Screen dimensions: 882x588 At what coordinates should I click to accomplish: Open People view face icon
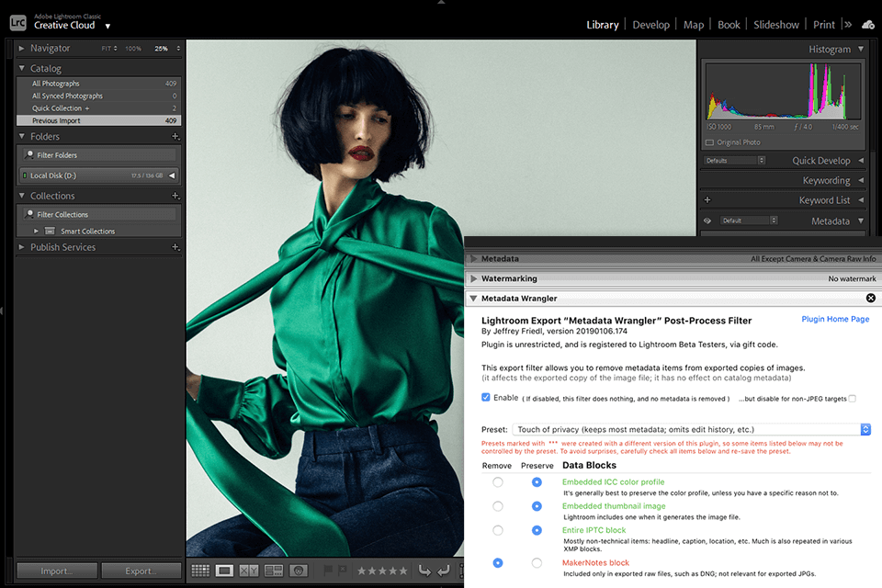click(x=299, y=571)
